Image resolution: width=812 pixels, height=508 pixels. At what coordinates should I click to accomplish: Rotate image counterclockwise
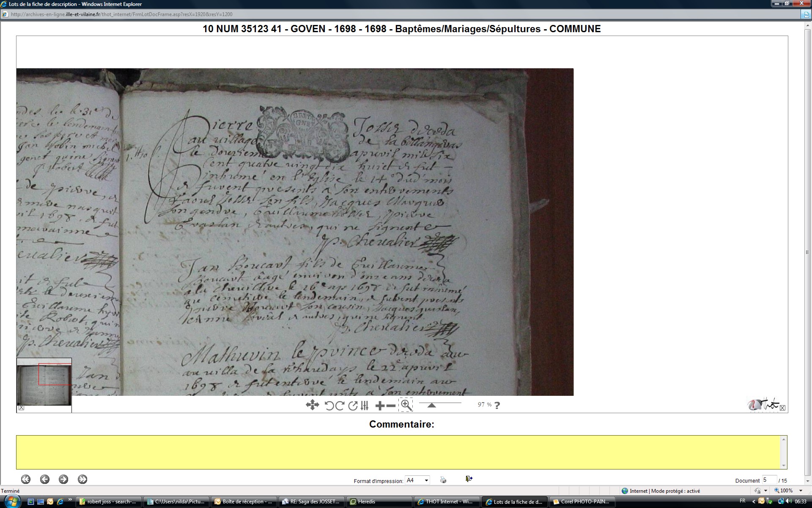[329, 406]
